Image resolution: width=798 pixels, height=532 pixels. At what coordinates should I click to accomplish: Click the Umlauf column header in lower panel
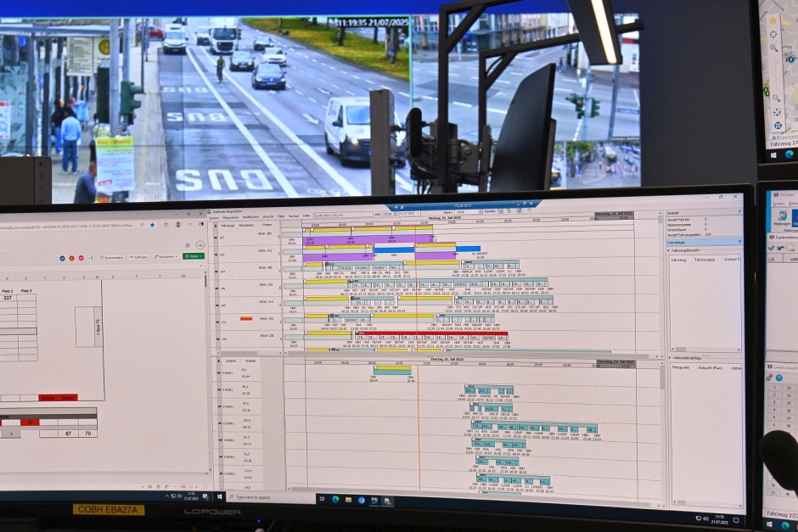click(231, 361)
